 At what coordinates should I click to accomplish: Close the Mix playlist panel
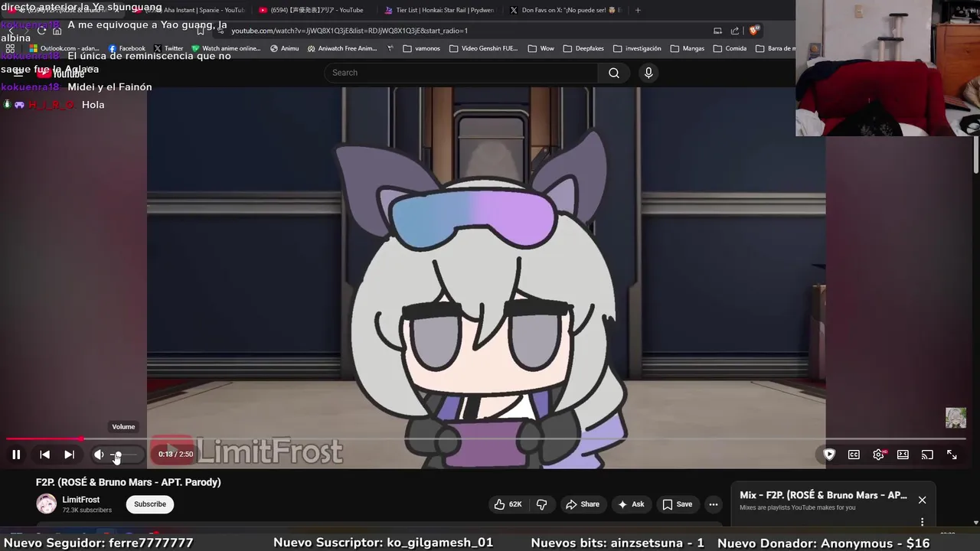point(922,500)
